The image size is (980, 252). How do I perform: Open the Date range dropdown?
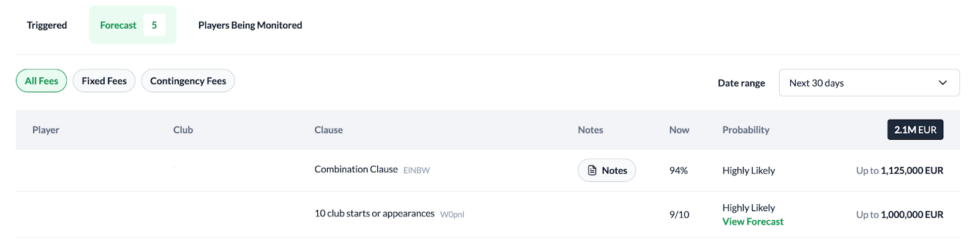pos(869,83)
